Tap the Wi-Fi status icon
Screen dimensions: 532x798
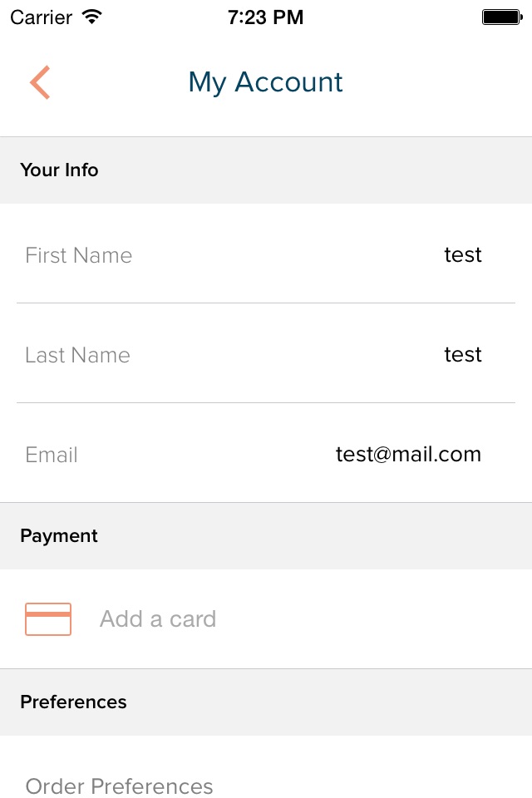pos(92,17)
